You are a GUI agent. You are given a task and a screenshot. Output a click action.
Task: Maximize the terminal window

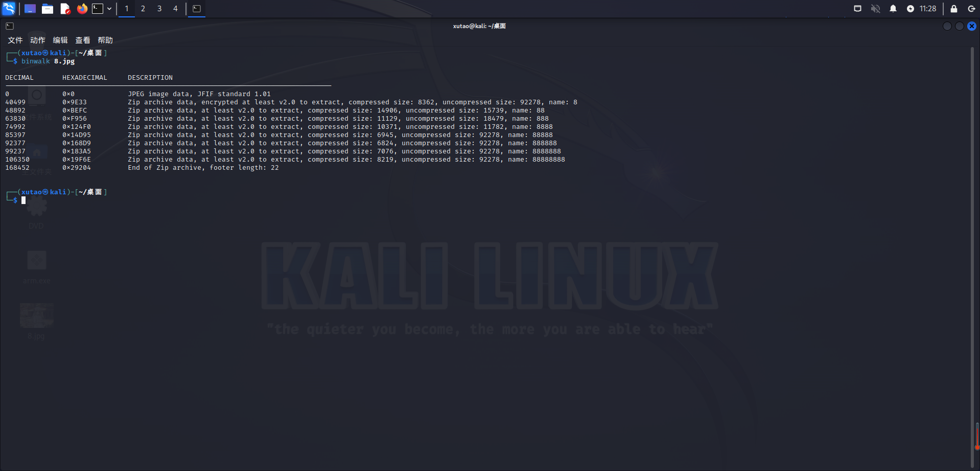point(960,26)
